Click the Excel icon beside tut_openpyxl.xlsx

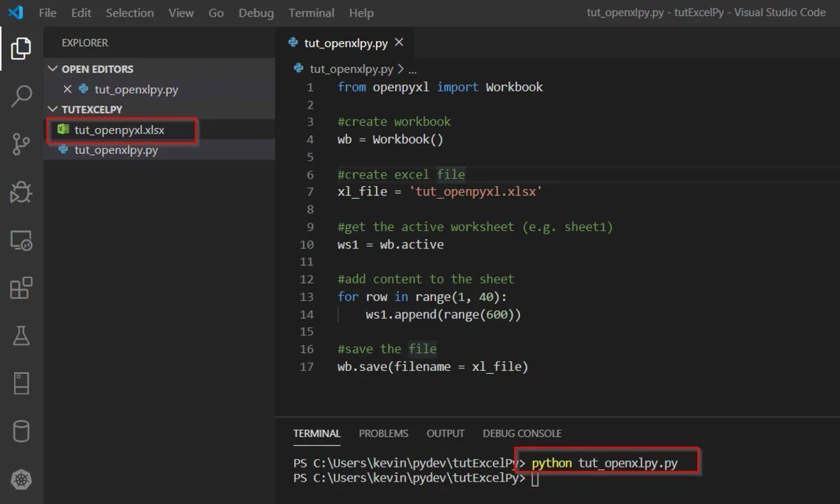pyautogui.click(x=63, y=129)
